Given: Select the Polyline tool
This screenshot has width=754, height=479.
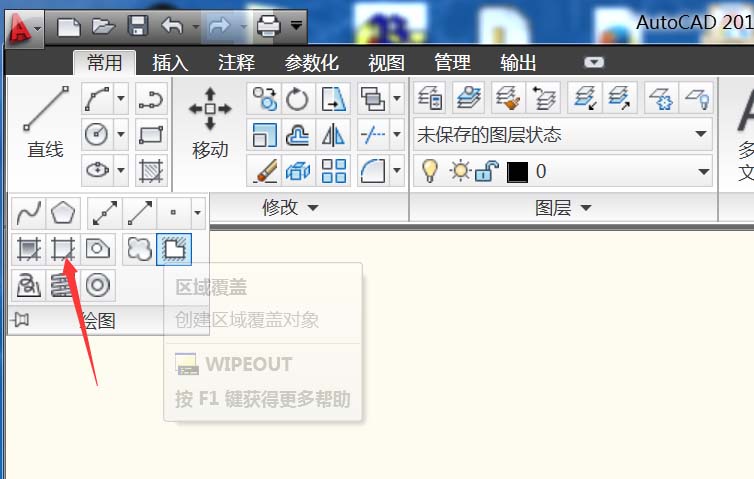Looking at the screenshot, I should click(x=151, y=98).
